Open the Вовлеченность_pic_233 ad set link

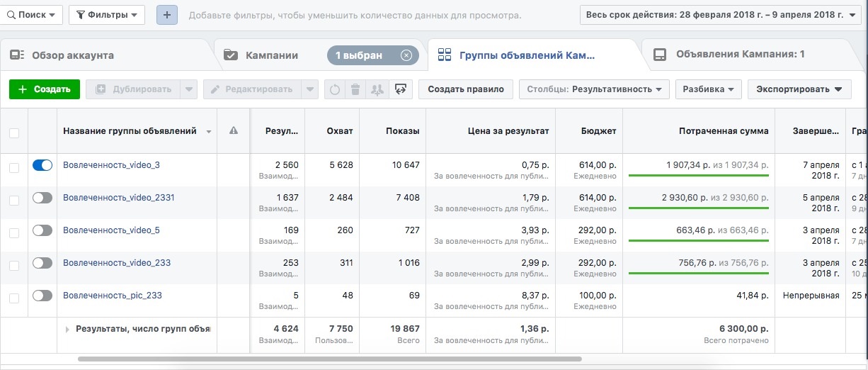click(x=113, y=296)
